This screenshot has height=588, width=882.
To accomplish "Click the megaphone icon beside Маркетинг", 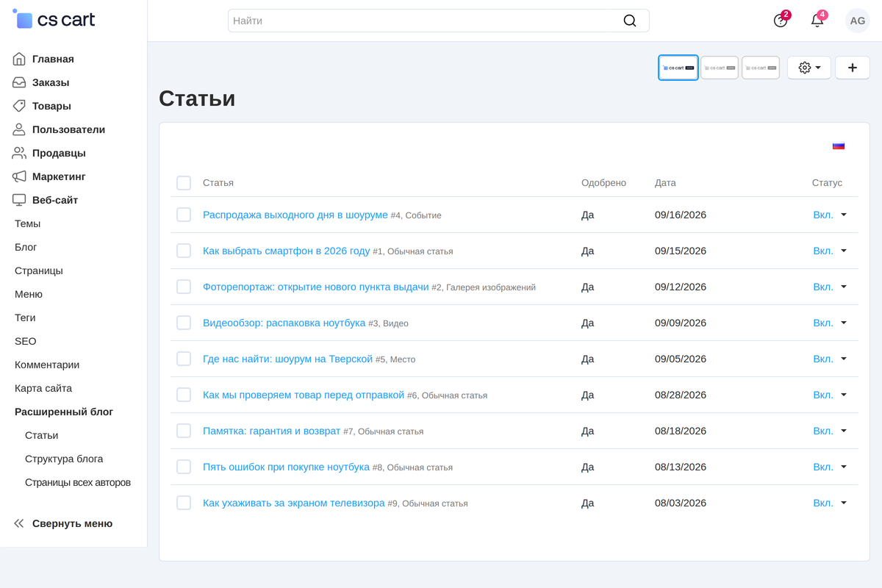I will coord(19,176).
